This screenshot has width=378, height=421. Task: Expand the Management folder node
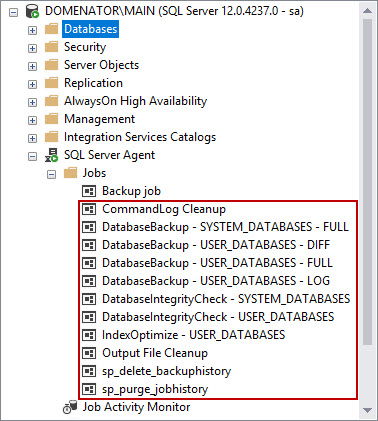coord(32,120)
